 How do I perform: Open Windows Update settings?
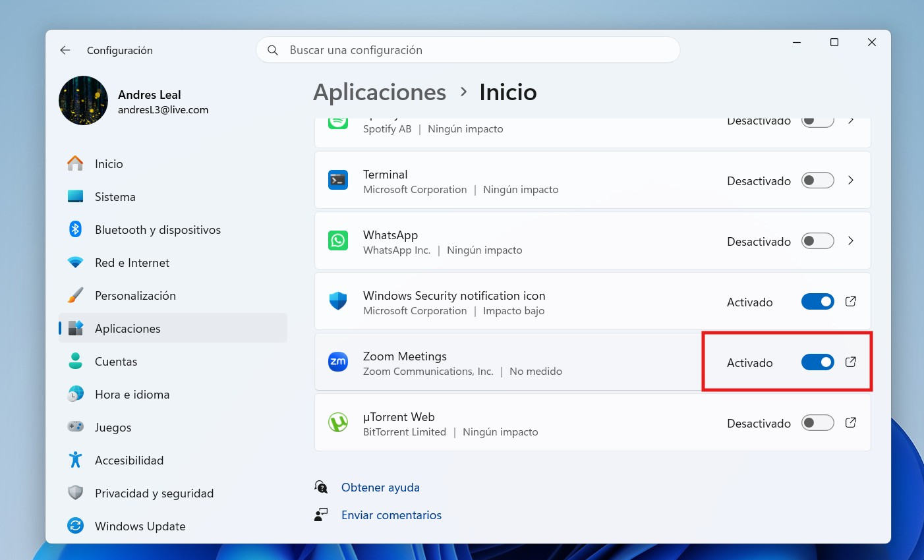(140, 526)
